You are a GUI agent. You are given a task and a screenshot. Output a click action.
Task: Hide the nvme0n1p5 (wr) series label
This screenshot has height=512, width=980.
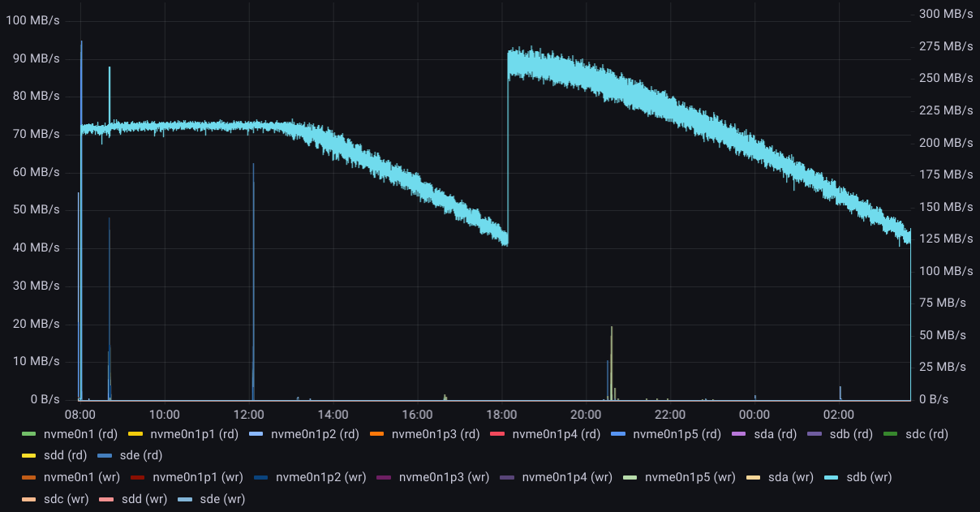tap(690, 478)
